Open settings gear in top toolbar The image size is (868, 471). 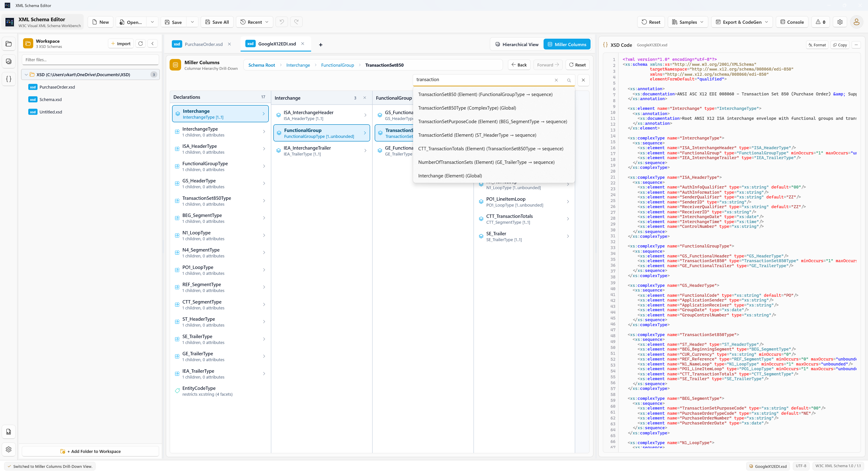[x=840, y=22]
